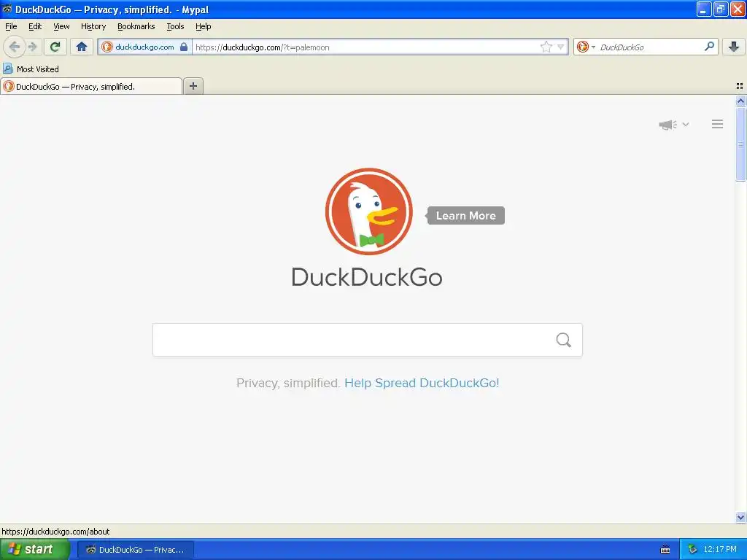Select the DuckDuckGo tab
The width and height of the screenshot is (747, 560).
pos(91,86)
